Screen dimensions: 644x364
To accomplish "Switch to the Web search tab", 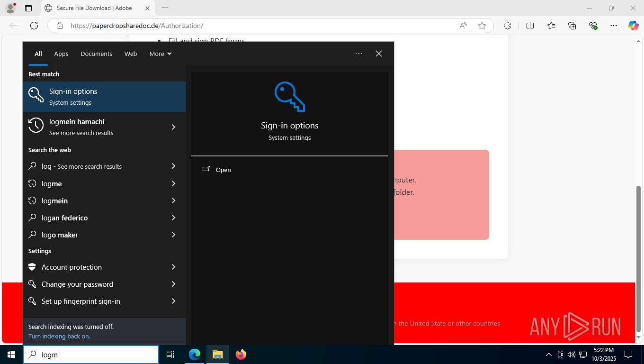I will (131, 54).
